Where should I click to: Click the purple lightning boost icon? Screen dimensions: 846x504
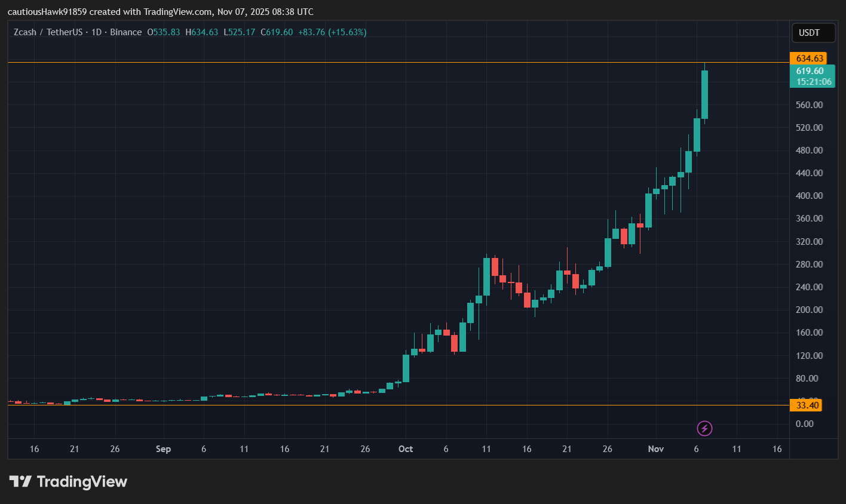pos(704,428)
